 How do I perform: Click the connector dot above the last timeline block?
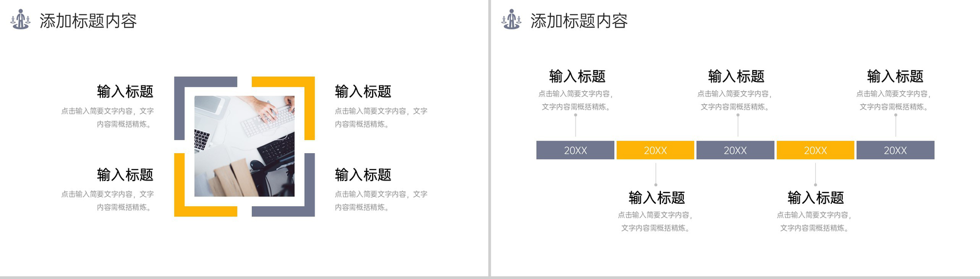[896, 115]
